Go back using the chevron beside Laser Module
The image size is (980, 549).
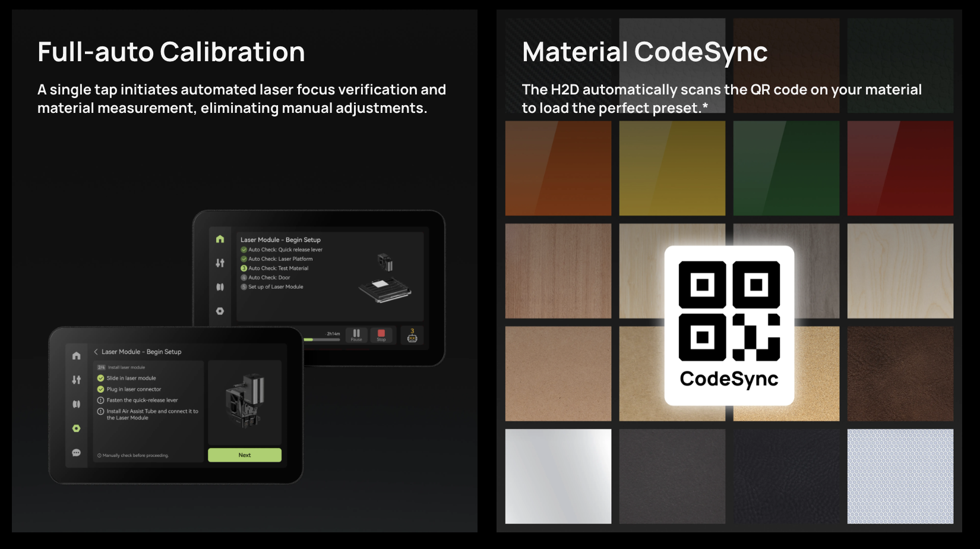96,352
